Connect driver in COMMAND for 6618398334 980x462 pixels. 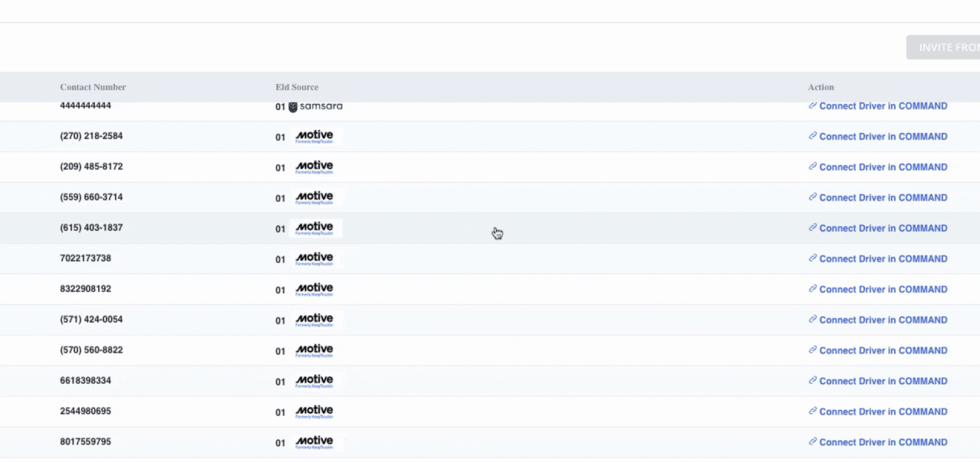coord(878,381)
